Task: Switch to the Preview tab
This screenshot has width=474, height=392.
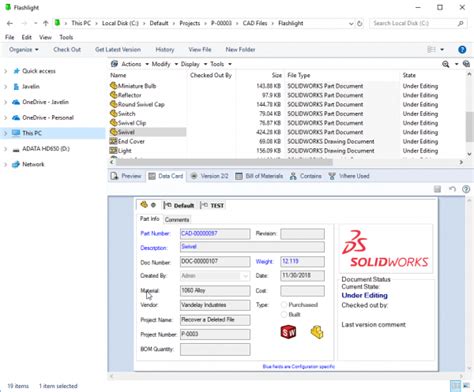Action: point(126,176)
